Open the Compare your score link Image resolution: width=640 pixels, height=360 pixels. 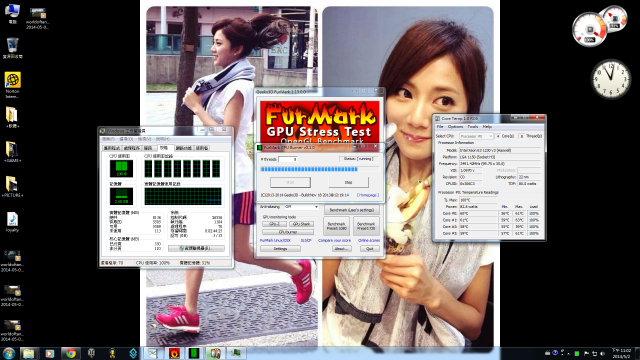pos(334,241)
